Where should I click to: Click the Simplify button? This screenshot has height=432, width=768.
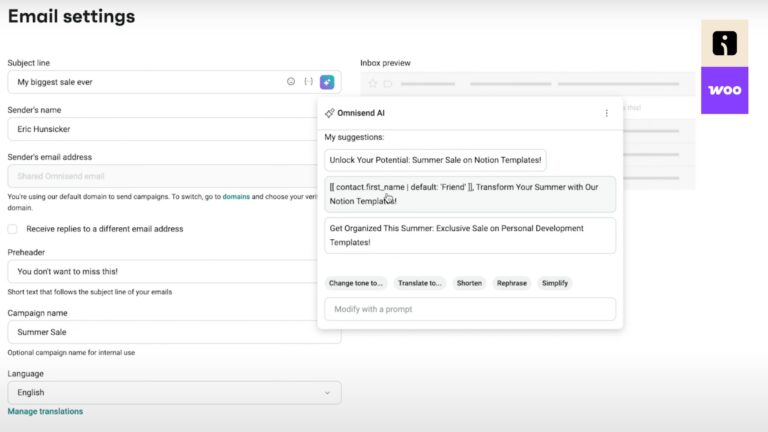click(555, 283)
